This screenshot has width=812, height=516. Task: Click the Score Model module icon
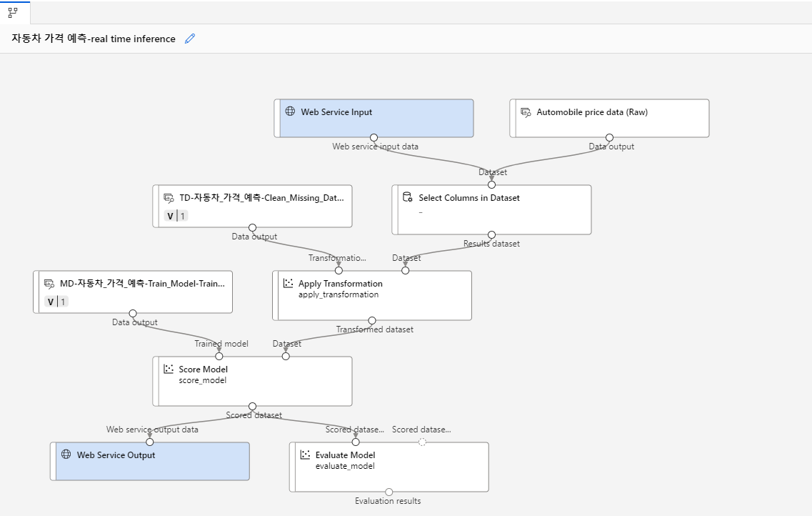(x=169, y=369)
